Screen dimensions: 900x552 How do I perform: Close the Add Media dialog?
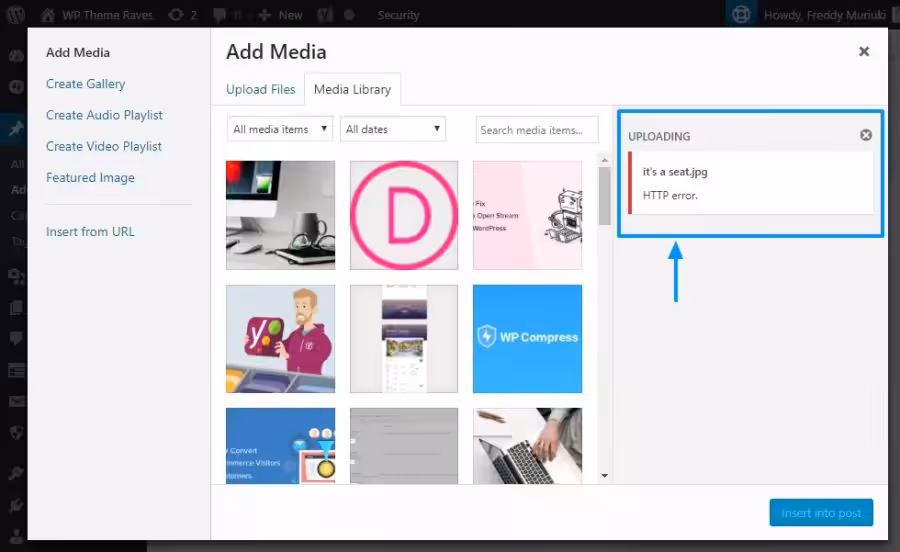(x=864, y=52)
